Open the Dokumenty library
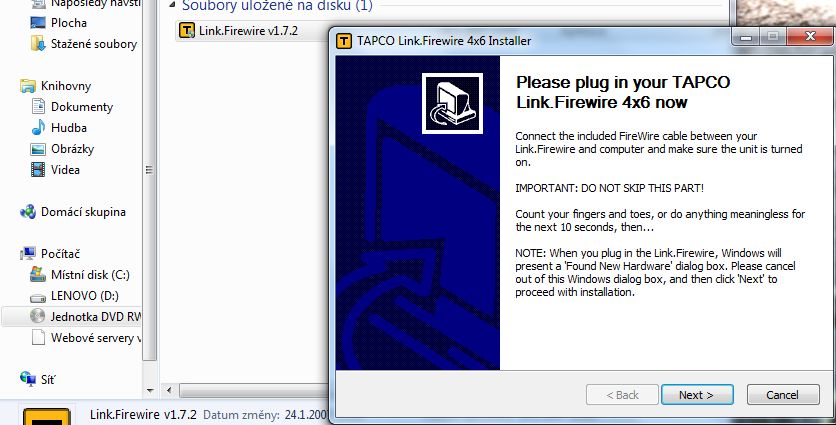This screenshot has width=836, height=425. coord(72,107)
